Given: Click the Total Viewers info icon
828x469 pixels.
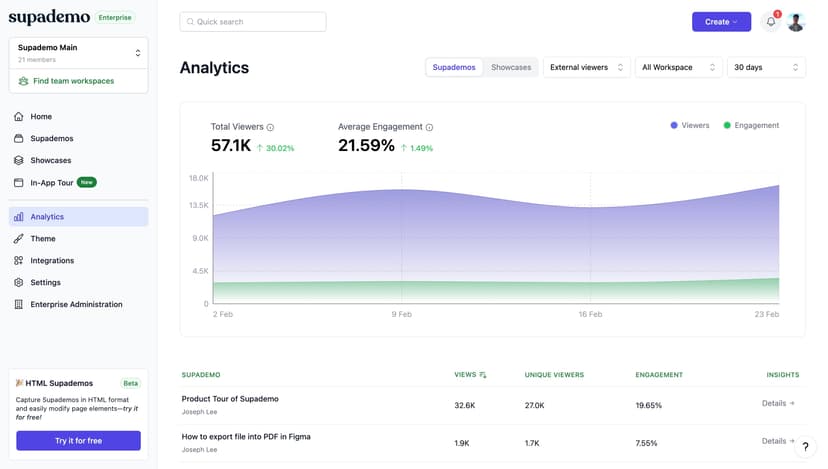Looking at the screenshot, I should (x=270, y=127).
